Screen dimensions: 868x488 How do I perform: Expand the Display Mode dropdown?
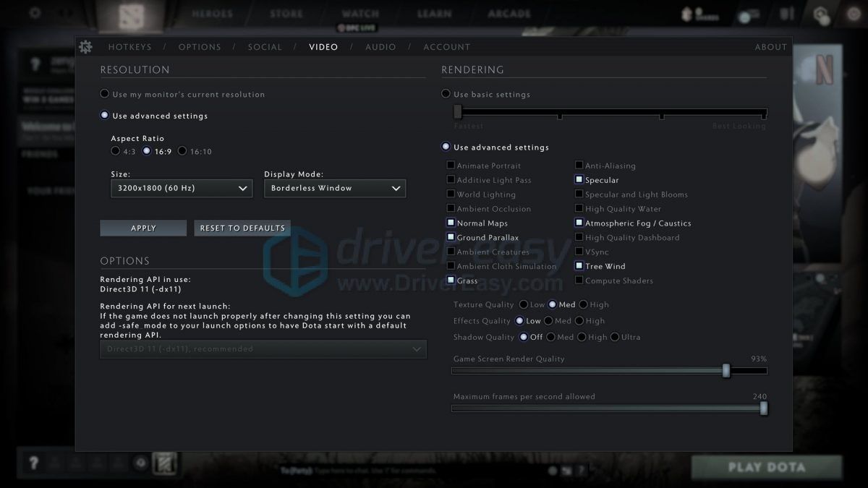coord(334,188)
